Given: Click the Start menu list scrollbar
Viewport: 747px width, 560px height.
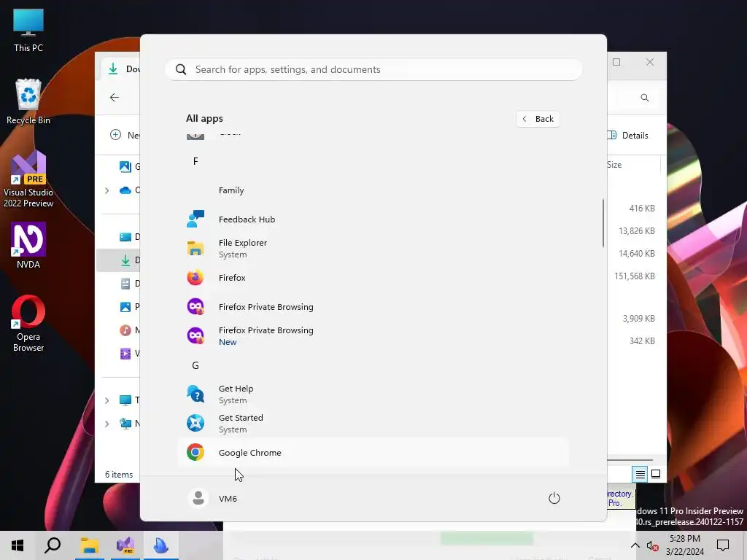Looking at the screenshot, I should click(603, 223).
